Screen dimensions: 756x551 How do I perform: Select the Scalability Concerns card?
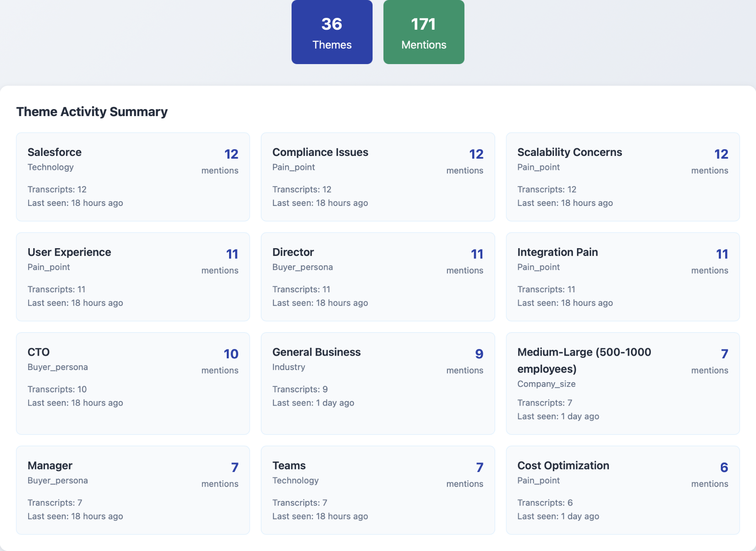(x=622, y=177)
